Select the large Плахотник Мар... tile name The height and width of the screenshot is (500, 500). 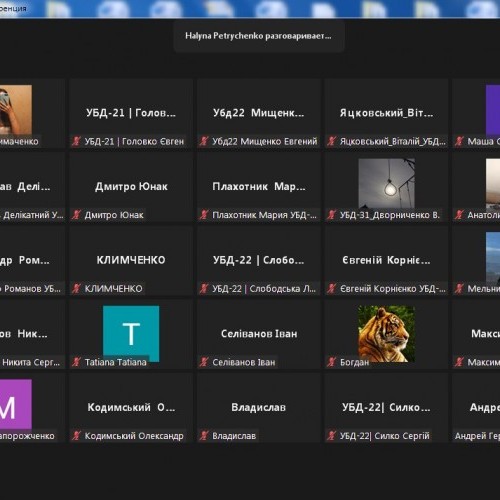click(259, 187)
